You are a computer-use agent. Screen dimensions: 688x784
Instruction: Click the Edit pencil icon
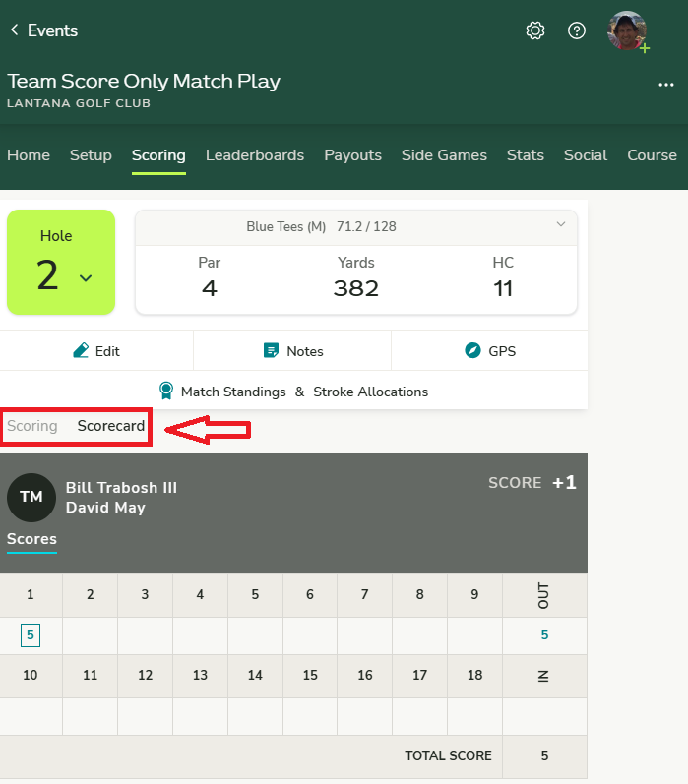point(81,350)
